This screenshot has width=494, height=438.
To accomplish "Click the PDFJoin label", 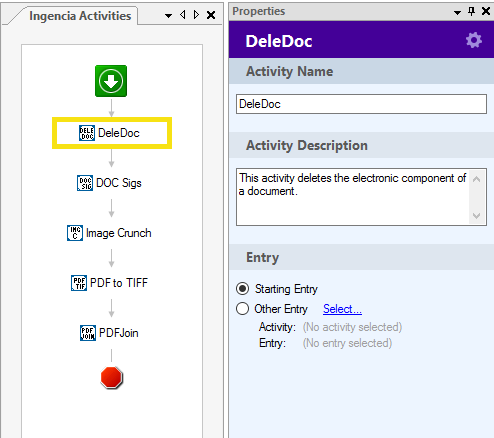I will [119, 333].
